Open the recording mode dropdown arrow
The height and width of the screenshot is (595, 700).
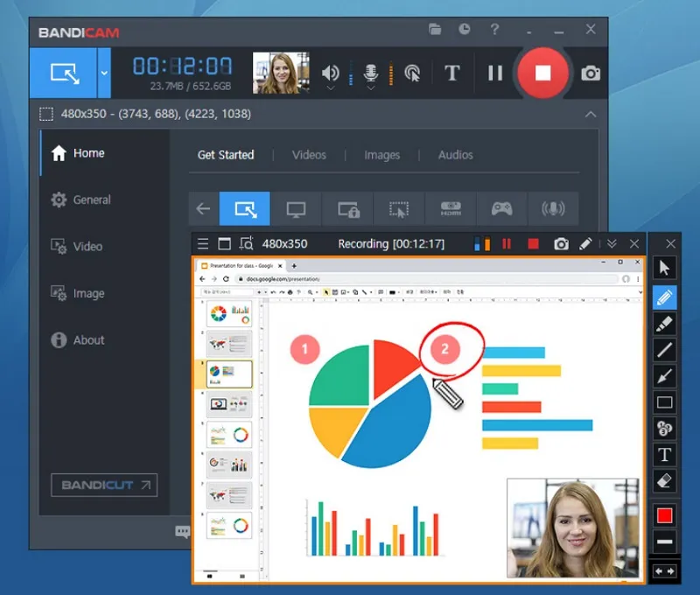pyautogui.click(x=104, y=73)
